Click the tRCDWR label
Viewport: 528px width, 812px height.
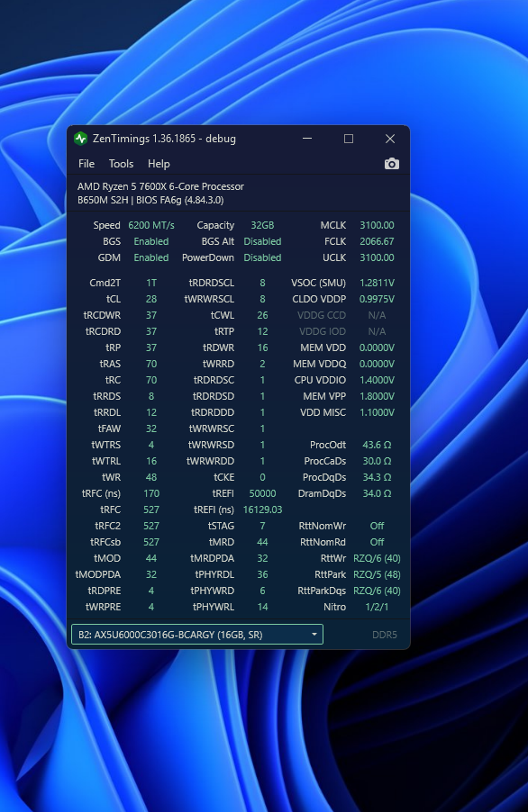click(x=102, y=315)
